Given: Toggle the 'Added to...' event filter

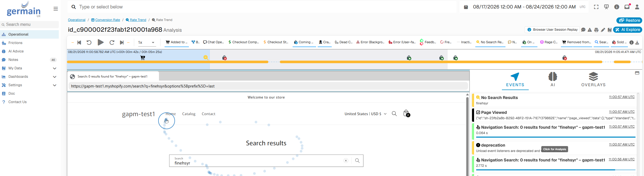Looking at the screenshot, I should tap(177, 42).
